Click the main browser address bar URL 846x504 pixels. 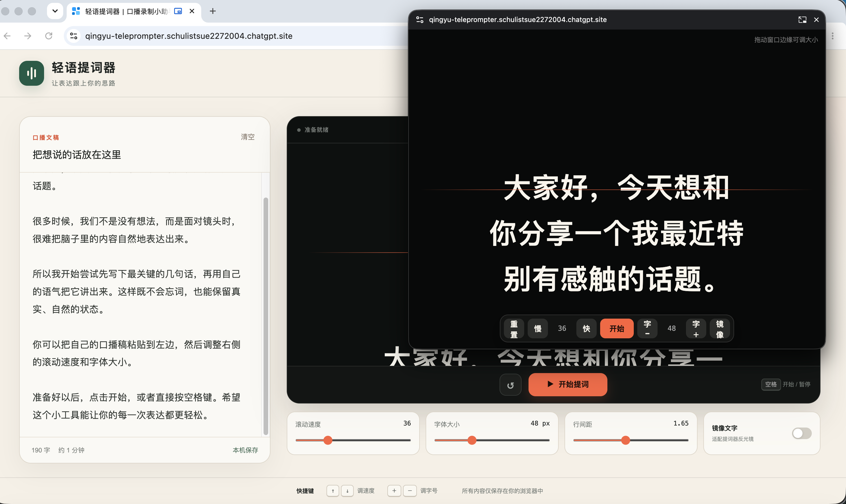(189, 36)
